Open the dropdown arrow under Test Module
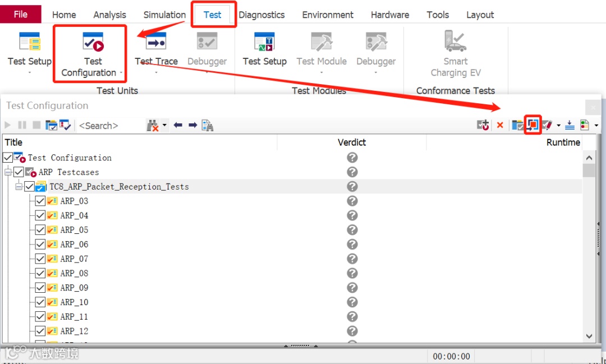Screen dimensions: 606x364 [322, 72]
